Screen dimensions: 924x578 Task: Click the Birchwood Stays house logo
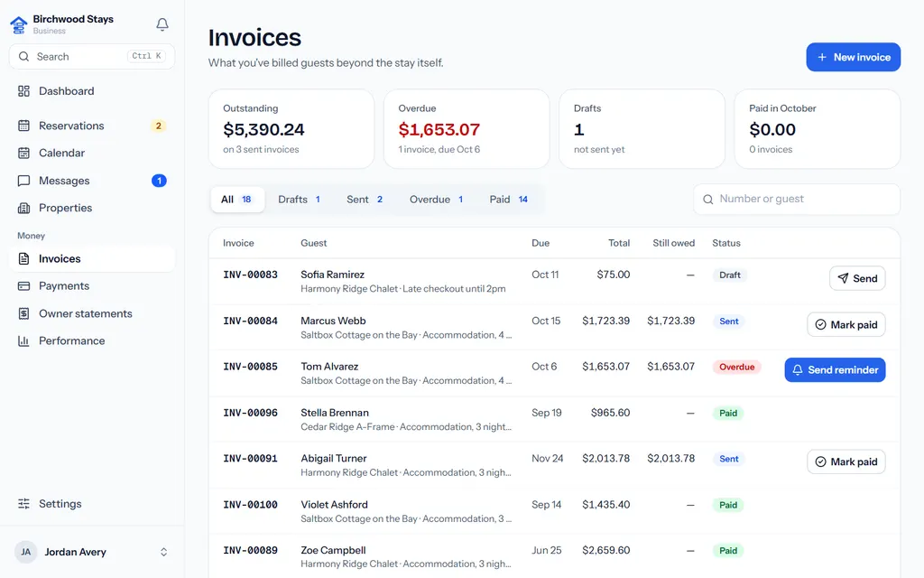(19, 24)
